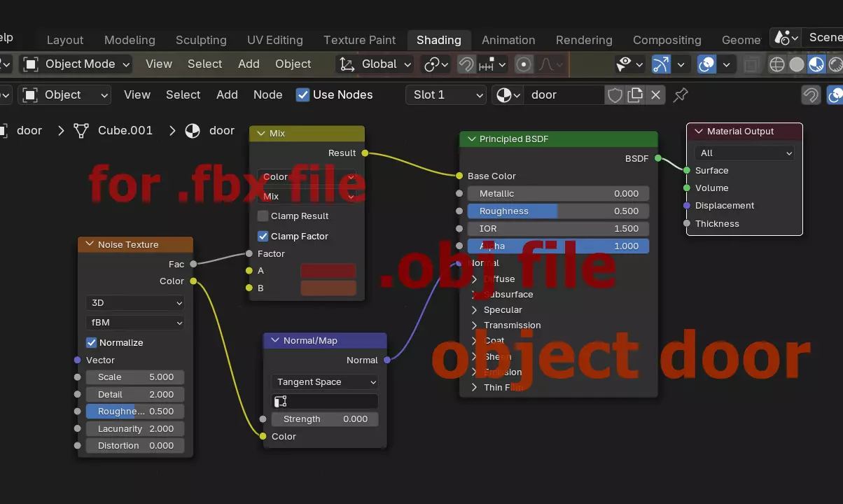Switch to the Modeling workspace tab
Screen dimensions: 843x504
pos(130,40)
